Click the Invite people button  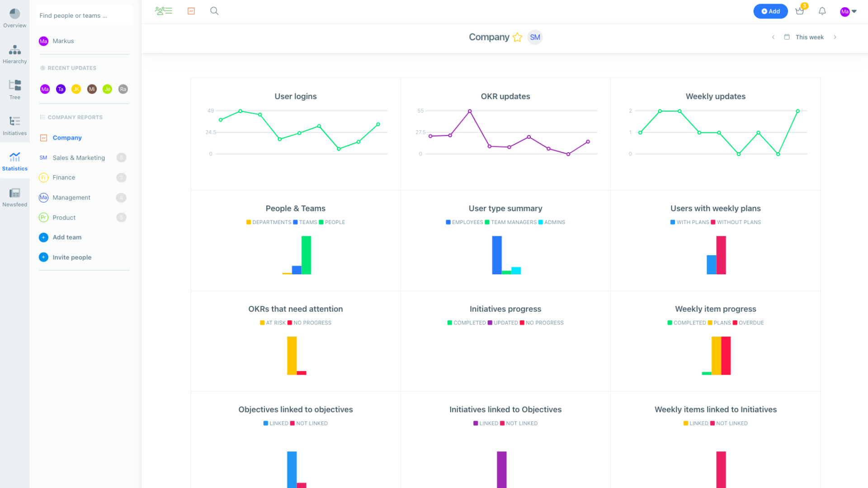coord(72,257)
